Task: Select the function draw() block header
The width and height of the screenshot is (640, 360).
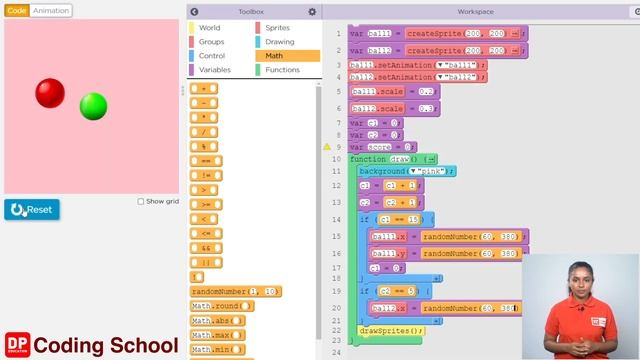Action: 393,159
